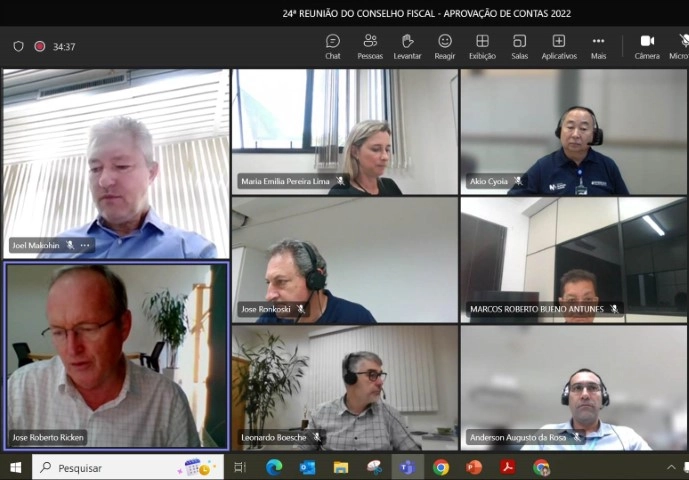
Task: Change layout via Exibição icon
Action: (x=482, y=47)
